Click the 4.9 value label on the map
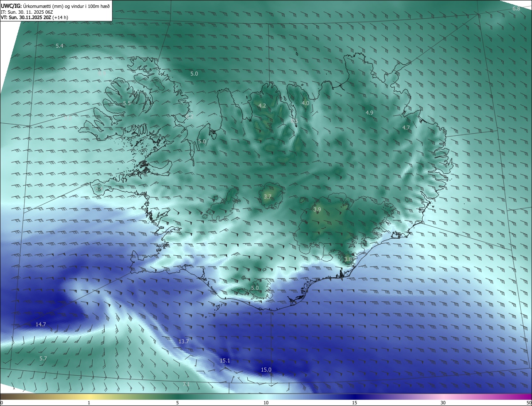532x406 pixels. [369, 113]
